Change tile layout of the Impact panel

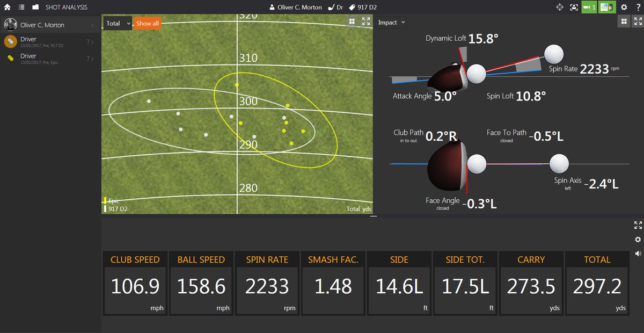[624, 21]
